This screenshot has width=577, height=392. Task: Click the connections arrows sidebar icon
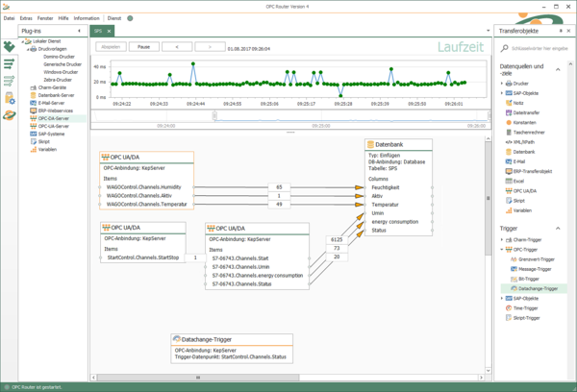(x=9, y=63)
